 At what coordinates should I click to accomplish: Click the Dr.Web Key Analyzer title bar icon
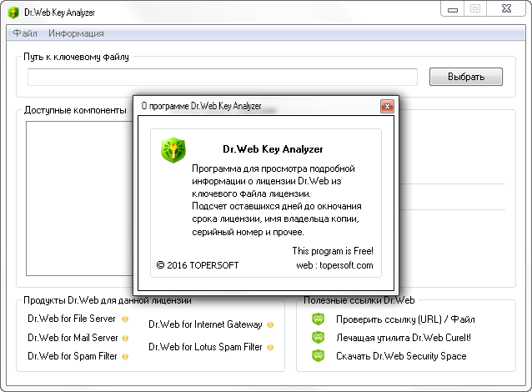(x=13, y=13)
